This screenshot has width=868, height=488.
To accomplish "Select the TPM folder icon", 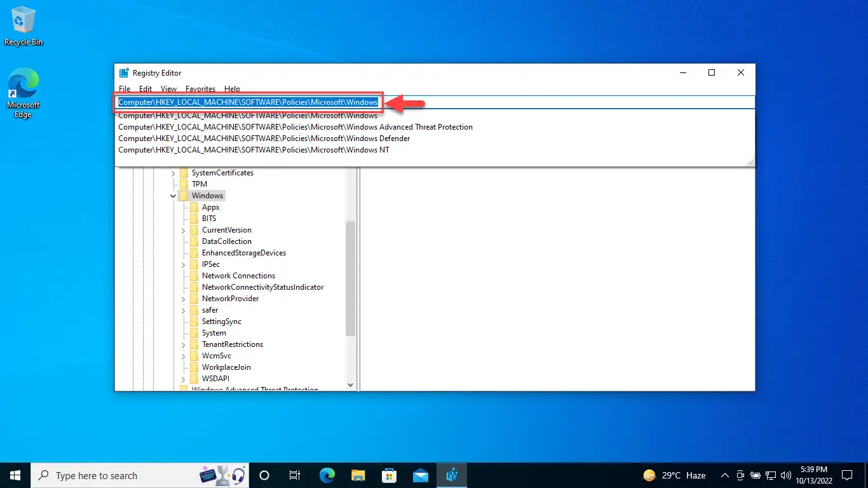I will tap(184, 184).
